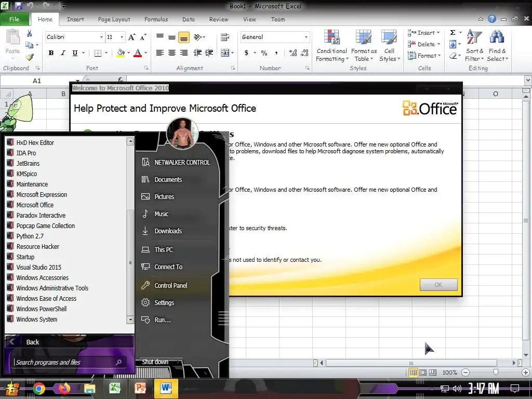Open the File tab
The image size is (532, 399).
point(14,19)
